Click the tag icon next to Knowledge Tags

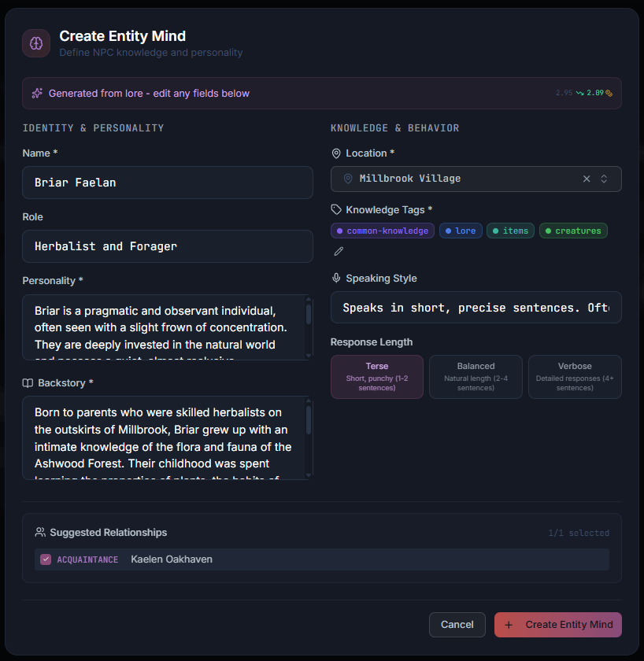tap(336, 209)
